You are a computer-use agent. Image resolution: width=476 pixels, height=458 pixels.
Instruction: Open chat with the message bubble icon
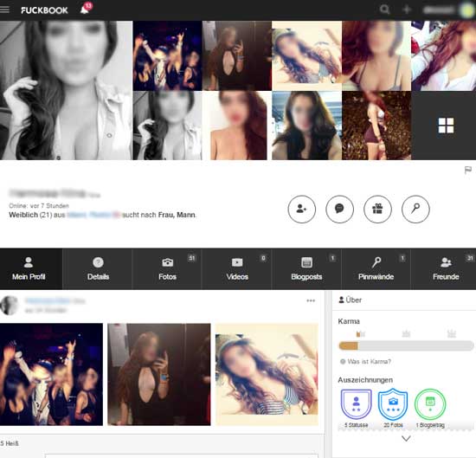click(339, 209)
